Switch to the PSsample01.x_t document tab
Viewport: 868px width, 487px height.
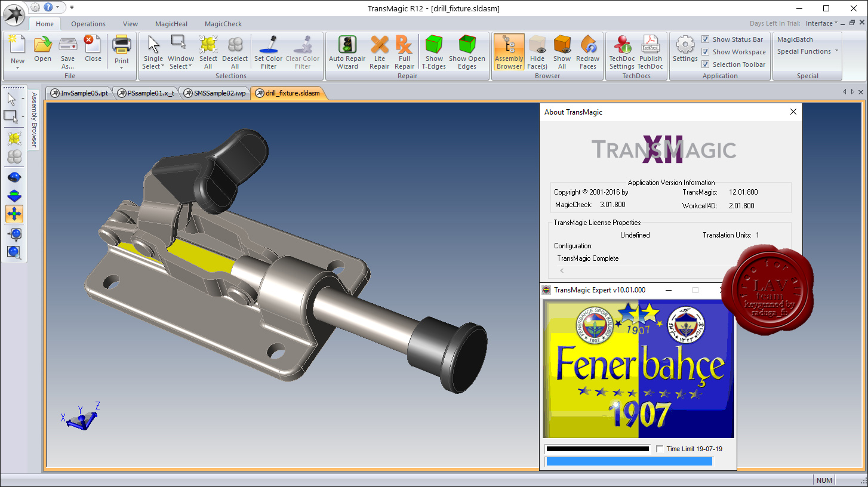tap(145, 93)
